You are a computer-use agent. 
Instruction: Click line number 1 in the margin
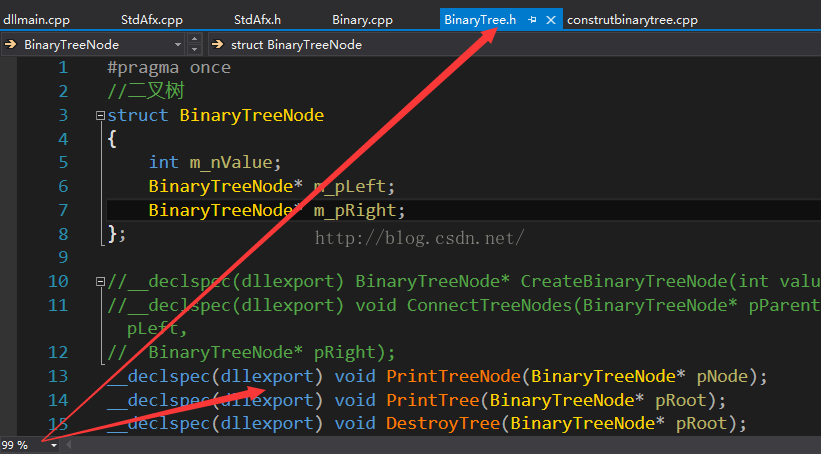tap(63, 68)
